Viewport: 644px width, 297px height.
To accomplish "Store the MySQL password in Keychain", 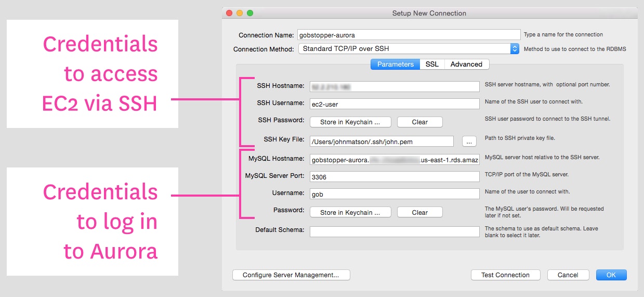I will (350, 212).
